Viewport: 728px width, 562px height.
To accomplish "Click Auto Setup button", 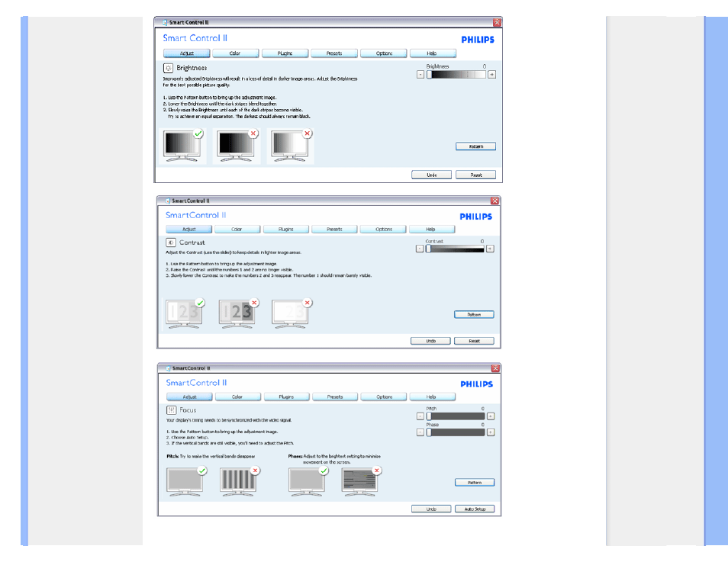I will pos(475,509).
